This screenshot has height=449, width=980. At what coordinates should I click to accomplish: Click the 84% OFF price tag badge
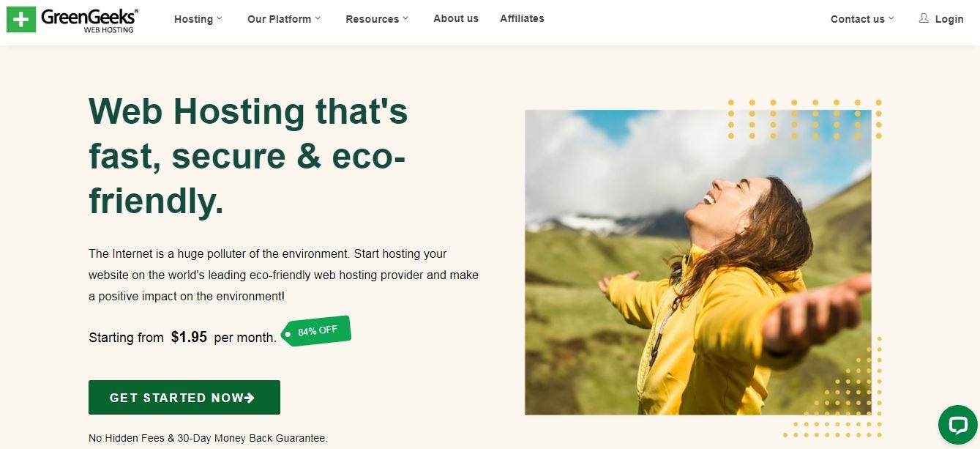[316, 331]
